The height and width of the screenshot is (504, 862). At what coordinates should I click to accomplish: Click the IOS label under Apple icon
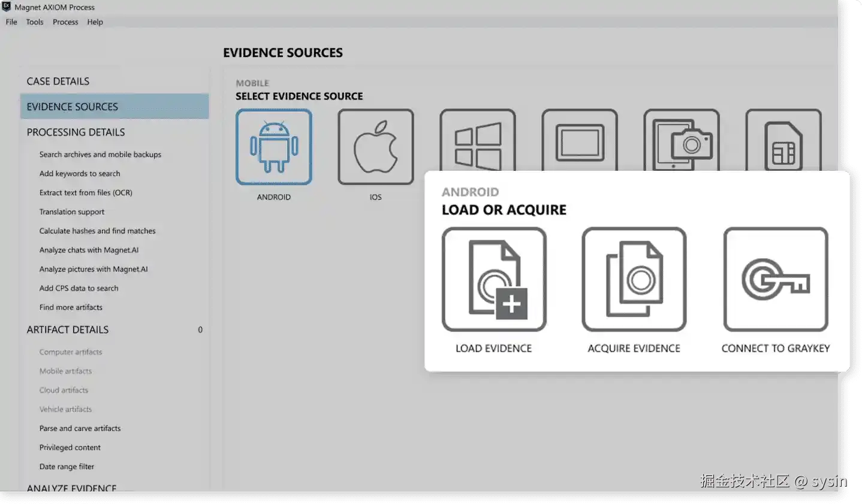pos(376,197)
